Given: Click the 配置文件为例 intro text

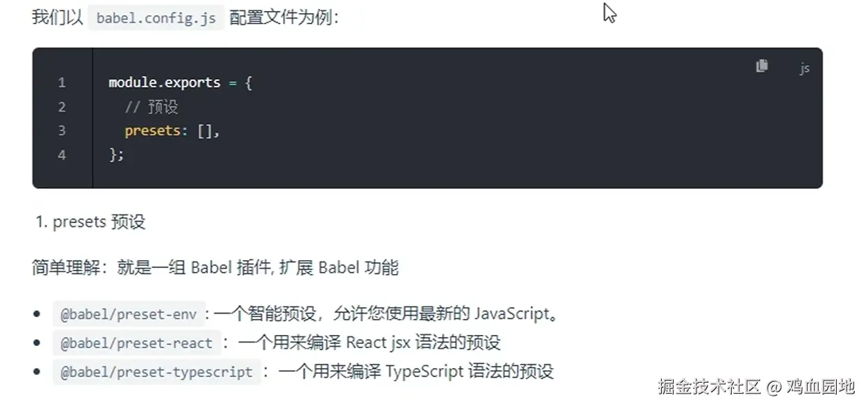Looking at the screenshot, I should [x=284, y=18].
